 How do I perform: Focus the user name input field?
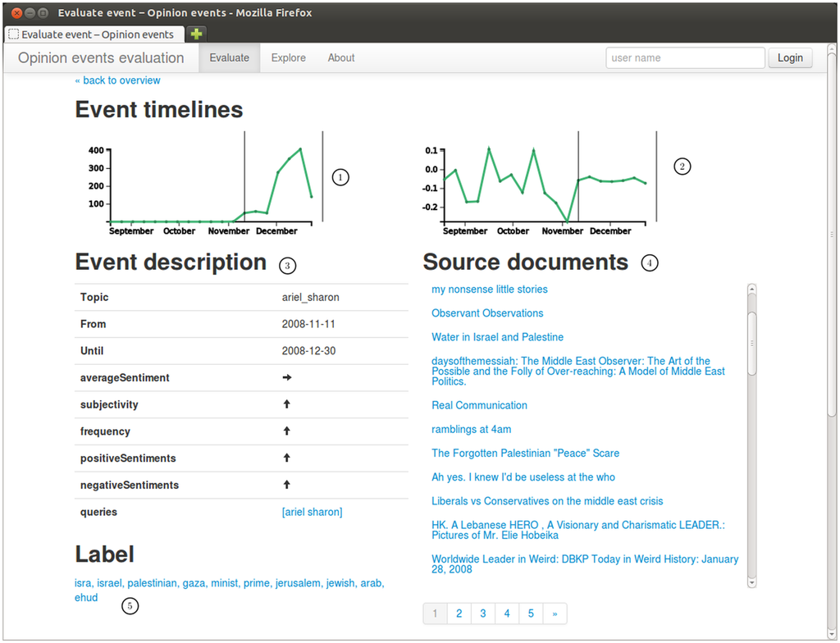click(x=685, y=58)
